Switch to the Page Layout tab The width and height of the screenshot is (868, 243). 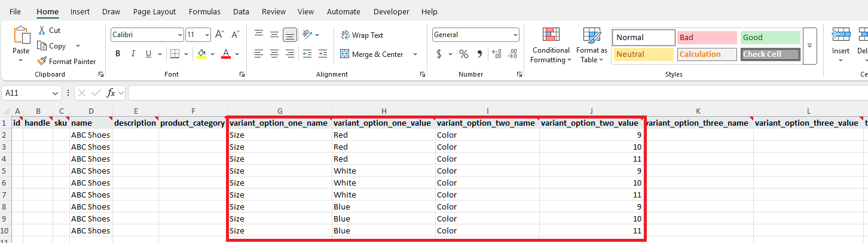[155, 11]
